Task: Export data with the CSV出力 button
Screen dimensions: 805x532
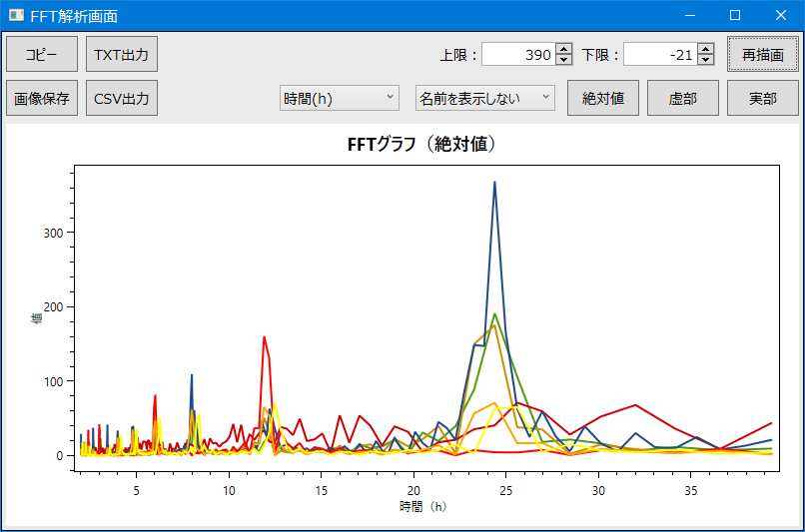Action: click(x=121, y=98)
